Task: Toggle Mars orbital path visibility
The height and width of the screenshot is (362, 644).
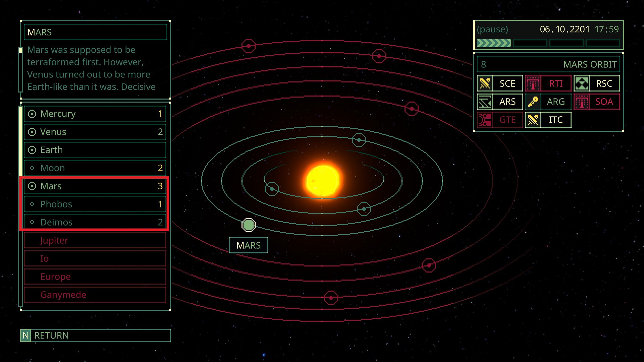Action: coord(31,186)
